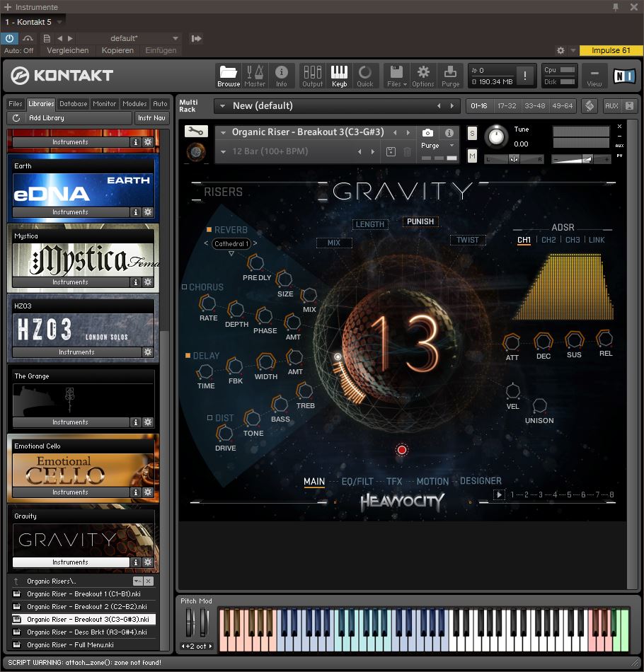Image resolution: width=644 pixels, height=672 pixels.
Task: Show the Info pane
Action: 281,76
